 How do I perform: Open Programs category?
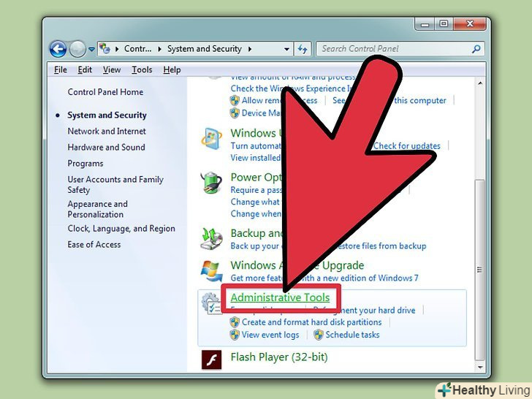click(x=85, y=164)
